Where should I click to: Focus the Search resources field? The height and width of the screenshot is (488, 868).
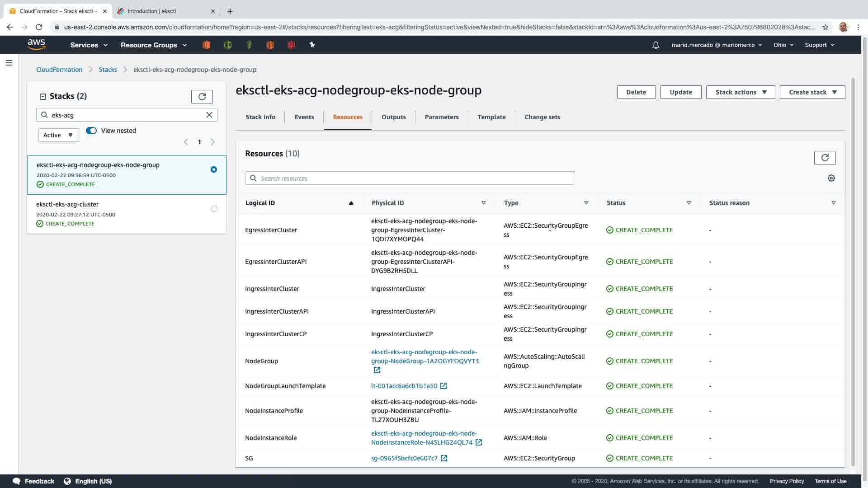(x=409, y=178)
